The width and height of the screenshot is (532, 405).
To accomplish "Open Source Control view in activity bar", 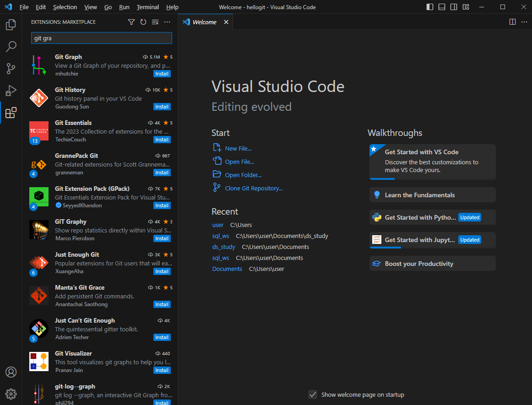I will click(11, 69).
